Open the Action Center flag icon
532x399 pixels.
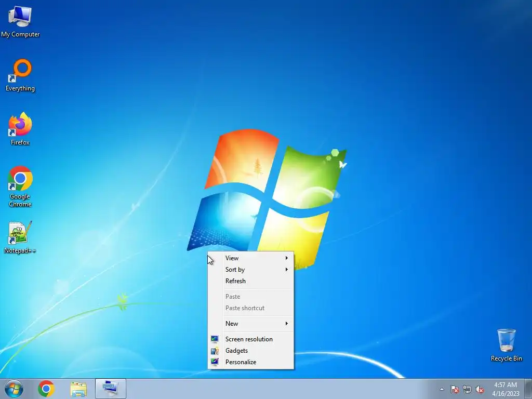point(455,389)
